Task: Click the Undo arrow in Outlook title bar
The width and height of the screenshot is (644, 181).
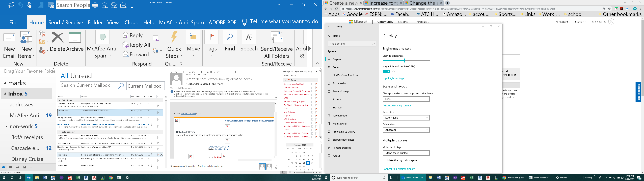Action: point(20,5)
